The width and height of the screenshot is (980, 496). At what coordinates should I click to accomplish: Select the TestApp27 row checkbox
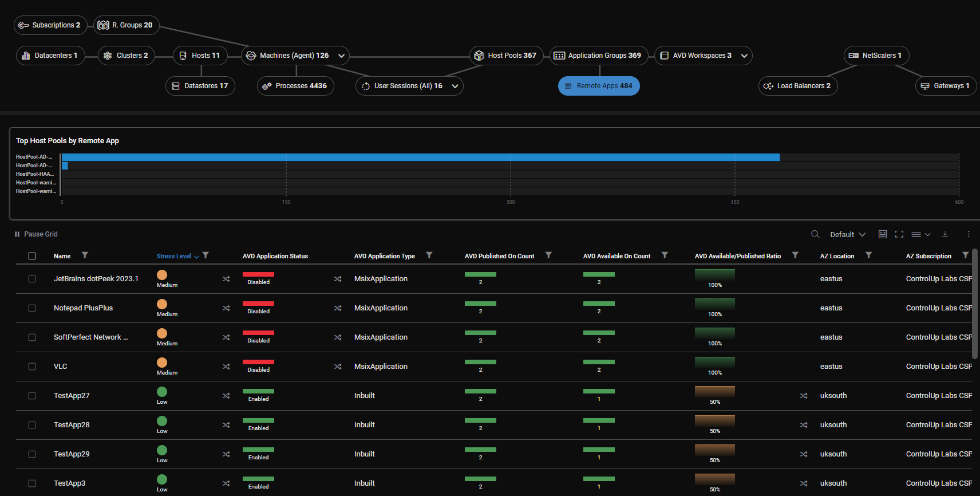[32, 396]
